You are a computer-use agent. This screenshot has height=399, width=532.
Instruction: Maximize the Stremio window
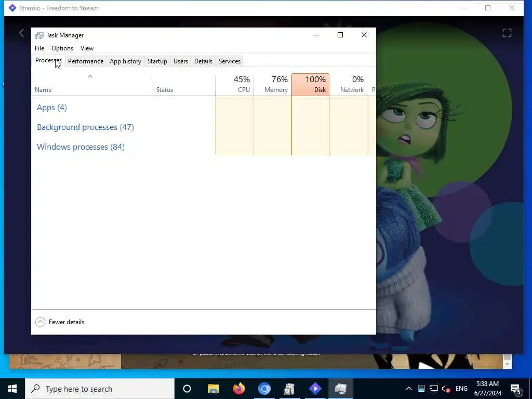click(488, 8)
